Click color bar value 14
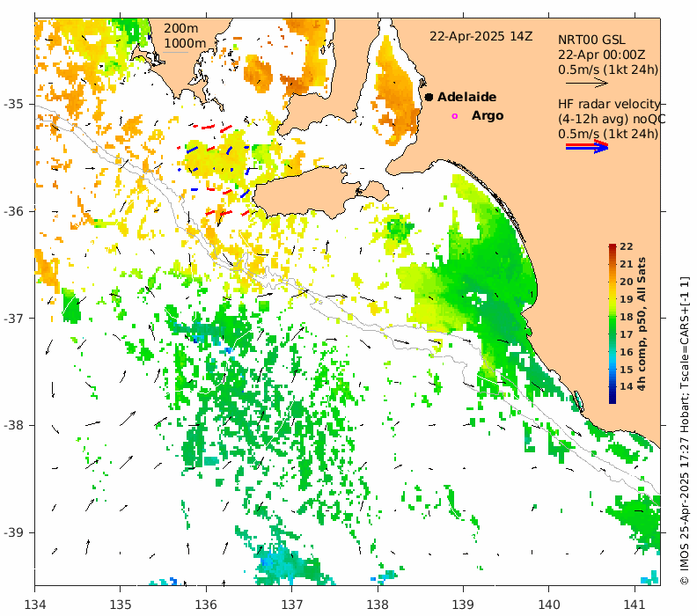The image size is (697, 616). point(627,386)
